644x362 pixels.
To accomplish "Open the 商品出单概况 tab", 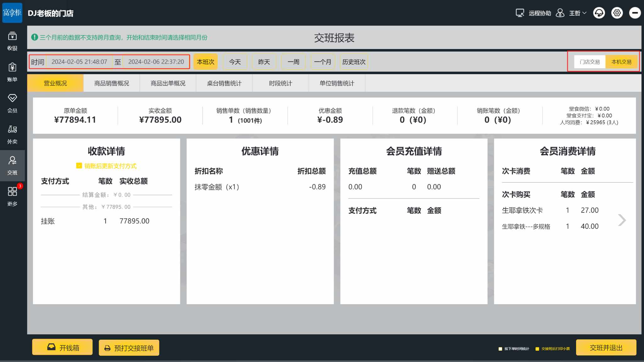I will tap(168, 83).
